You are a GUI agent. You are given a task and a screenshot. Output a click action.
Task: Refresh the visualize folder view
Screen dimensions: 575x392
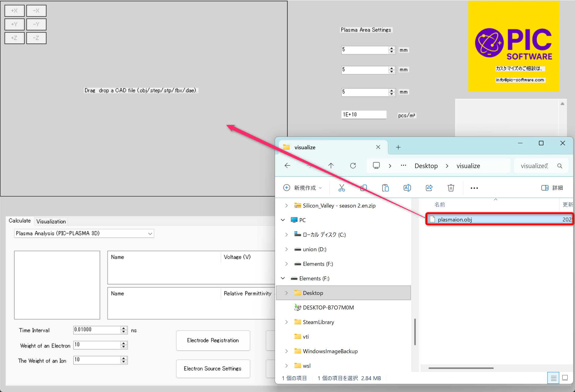point(353,166)
